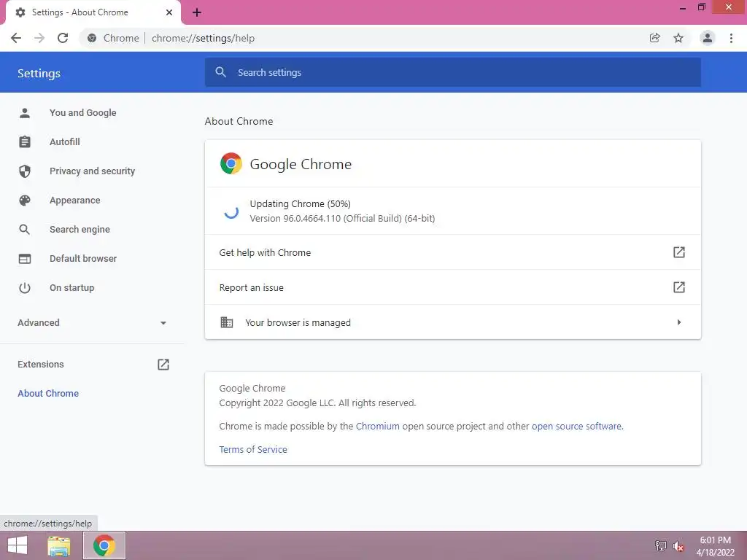Click the Chrome site info icon in address bar
Image resolution: width=747 pixels, height=560 pixels.
tap(92, 38)
